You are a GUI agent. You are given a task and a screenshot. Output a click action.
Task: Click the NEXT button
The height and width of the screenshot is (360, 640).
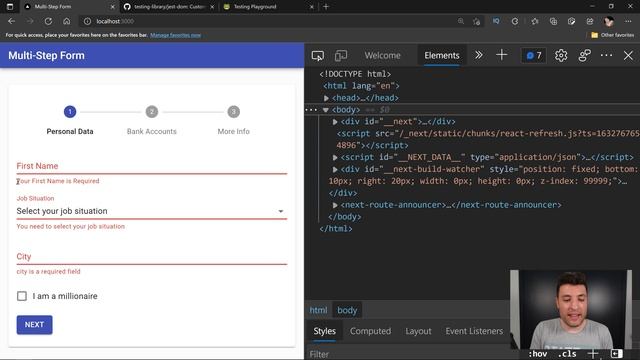coord(34,325)
